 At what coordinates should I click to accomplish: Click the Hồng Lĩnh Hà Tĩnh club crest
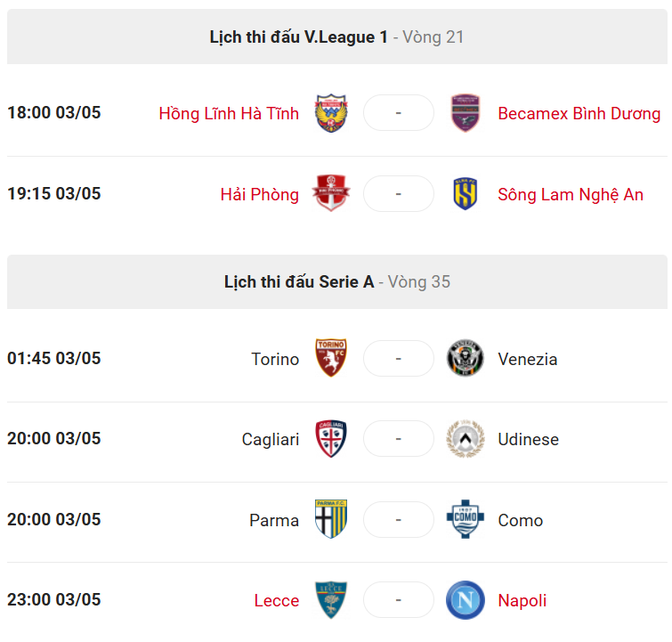(331, 113)
